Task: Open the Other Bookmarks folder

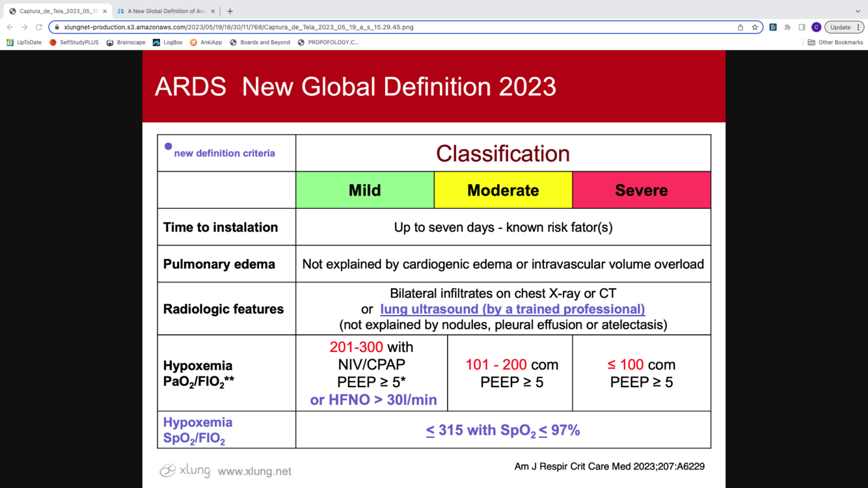Action: (x=835, y=42)
